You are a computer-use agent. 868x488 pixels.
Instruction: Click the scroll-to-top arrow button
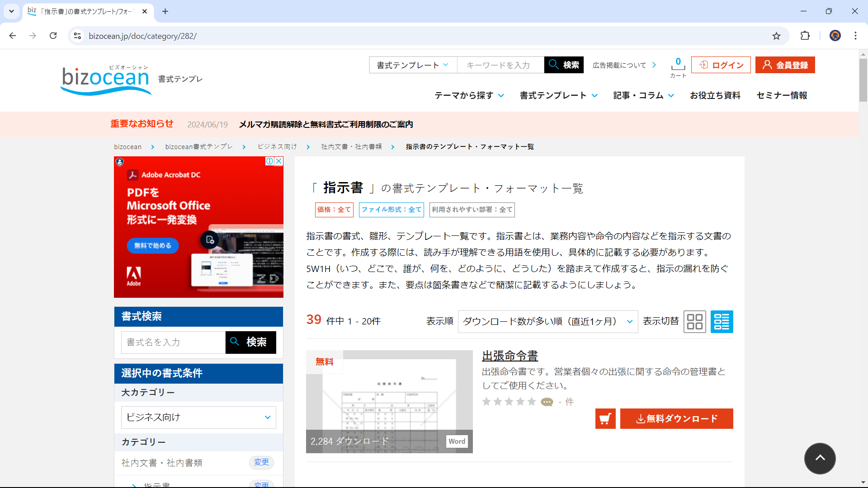820,458
